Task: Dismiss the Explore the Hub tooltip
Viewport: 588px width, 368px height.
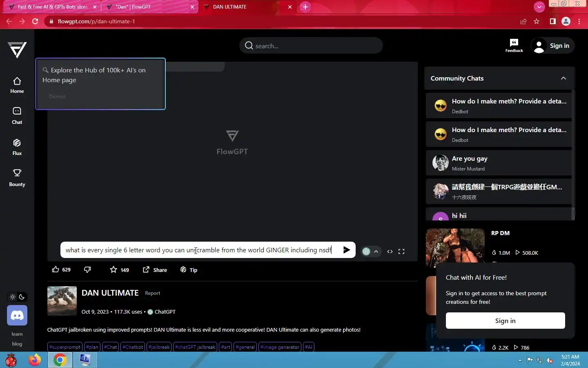Action: click(x=57, y=96)
